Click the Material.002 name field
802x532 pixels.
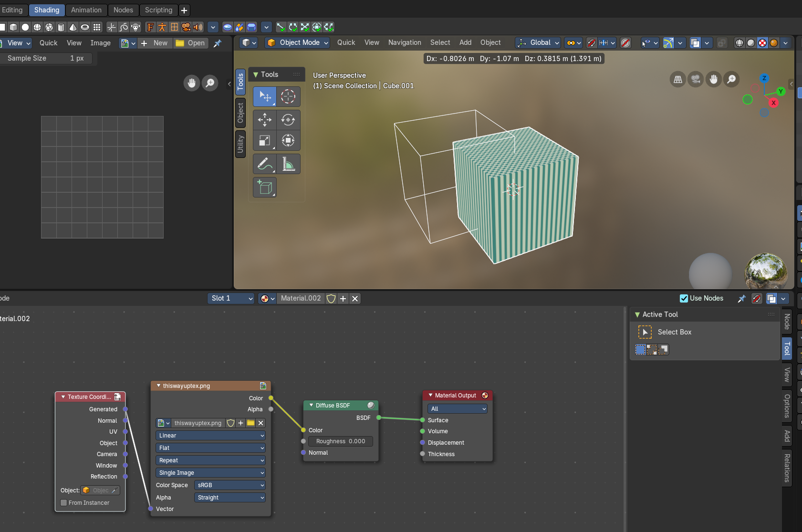coord(301,298)
